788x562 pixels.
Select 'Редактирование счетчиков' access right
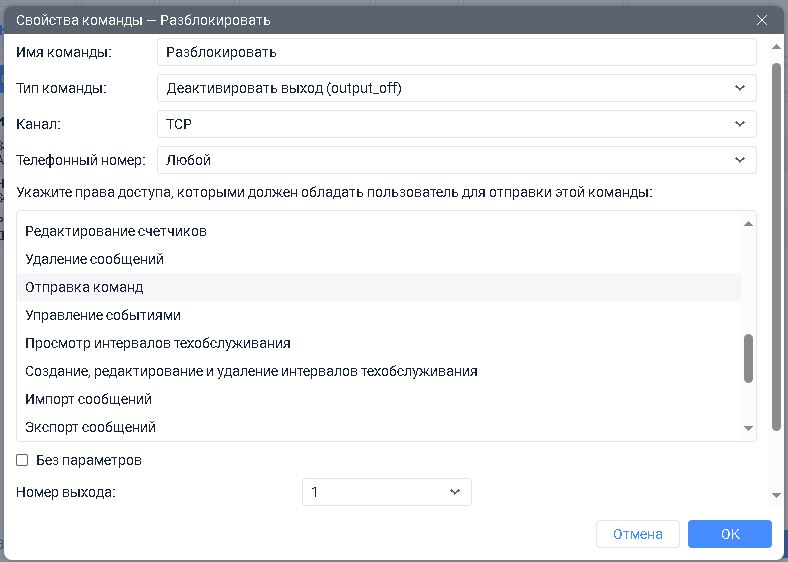tap(116, 231)
